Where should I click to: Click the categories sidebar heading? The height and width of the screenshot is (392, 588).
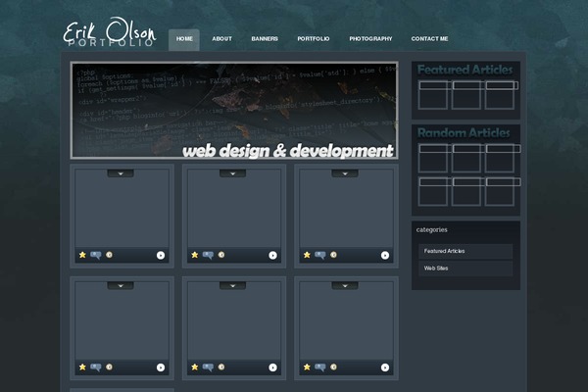click(x=431, y=230)
